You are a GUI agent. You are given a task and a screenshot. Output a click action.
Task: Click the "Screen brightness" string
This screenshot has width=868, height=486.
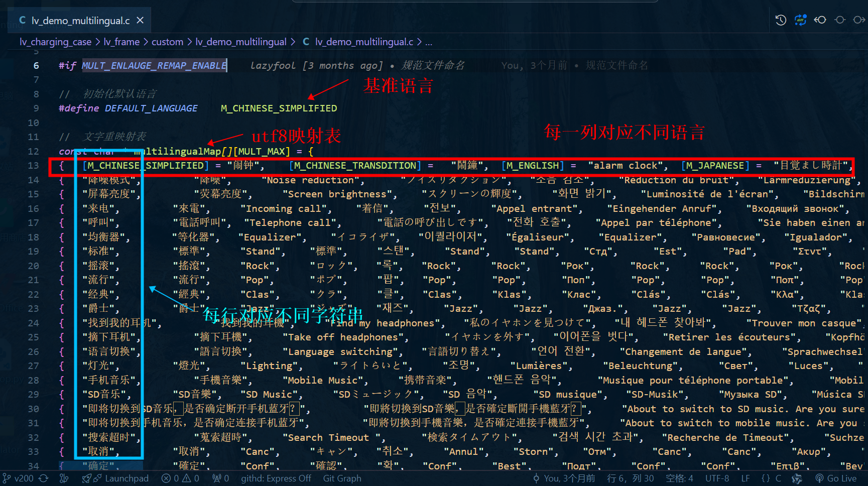pos(339,194)
